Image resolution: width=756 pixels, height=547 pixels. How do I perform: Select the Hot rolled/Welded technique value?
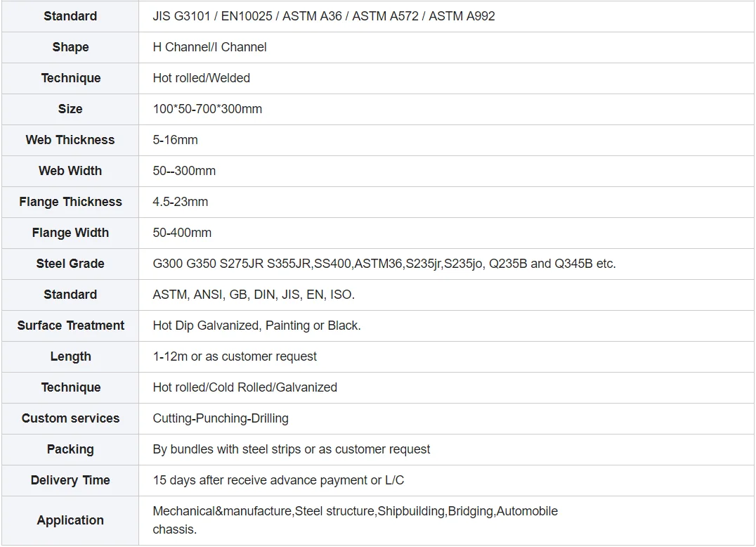tap(201, 78)
